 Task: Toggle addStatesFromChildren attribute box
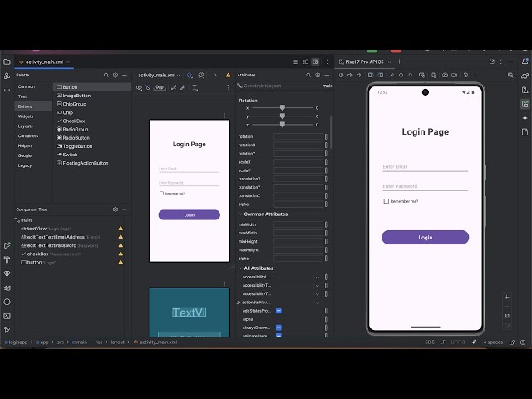click(278, 311)
